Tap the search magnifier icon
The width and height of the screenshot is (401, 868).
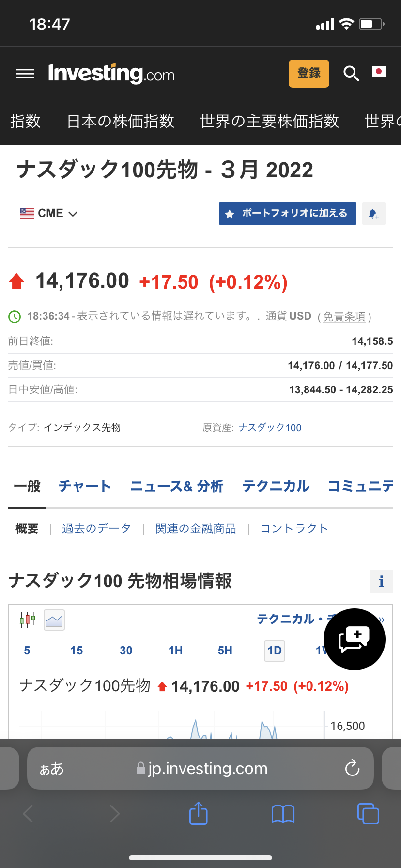click(x=351, y=74)
